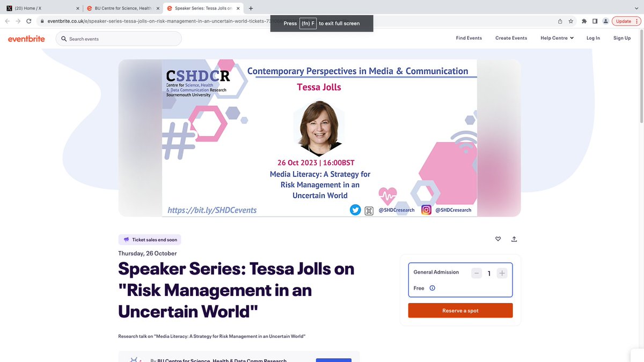Click the Ticket sales end soon badge

tap(150, 240)
